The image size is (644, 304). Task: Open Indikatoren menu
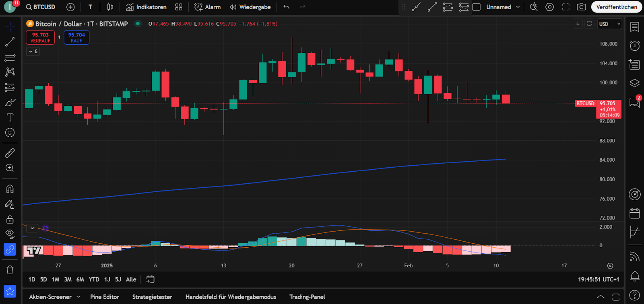146,7
